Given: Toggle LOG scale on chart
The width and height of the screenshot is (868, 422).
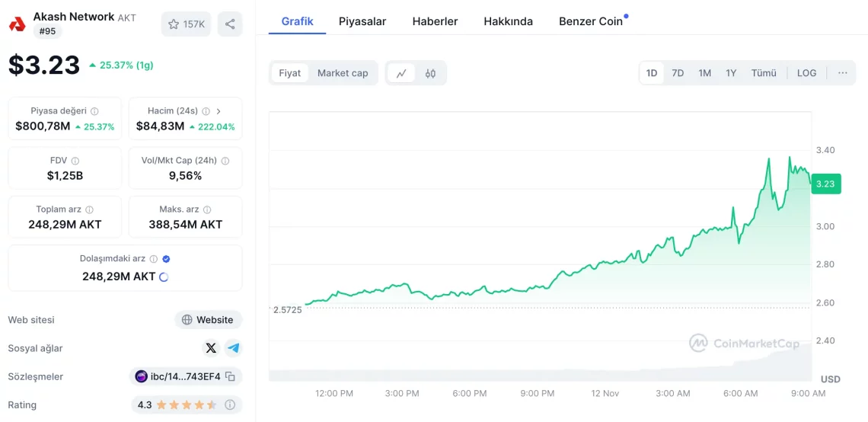Looking at the screenshot, I should pyautogui.click(x=806, y=73).
